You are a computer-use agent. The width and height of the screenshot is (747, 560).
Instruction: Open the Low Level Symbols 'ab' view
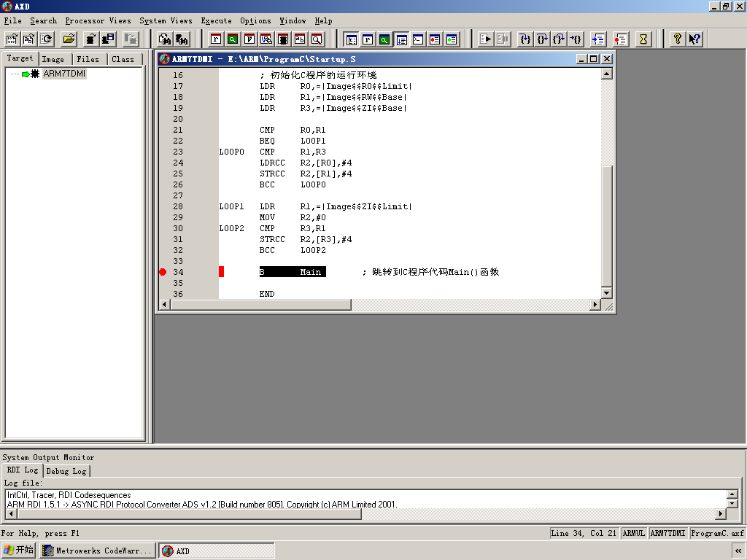point(300,39)
